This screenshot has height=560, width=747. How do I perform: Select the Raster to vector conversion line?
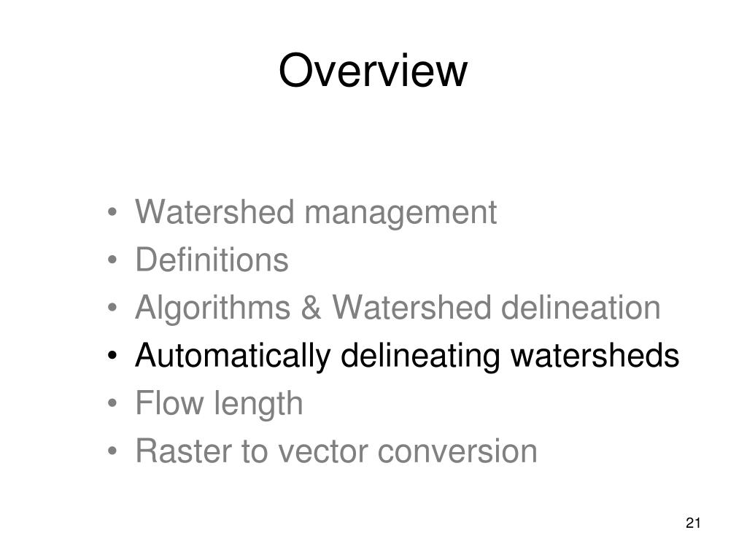coord(336,451)
